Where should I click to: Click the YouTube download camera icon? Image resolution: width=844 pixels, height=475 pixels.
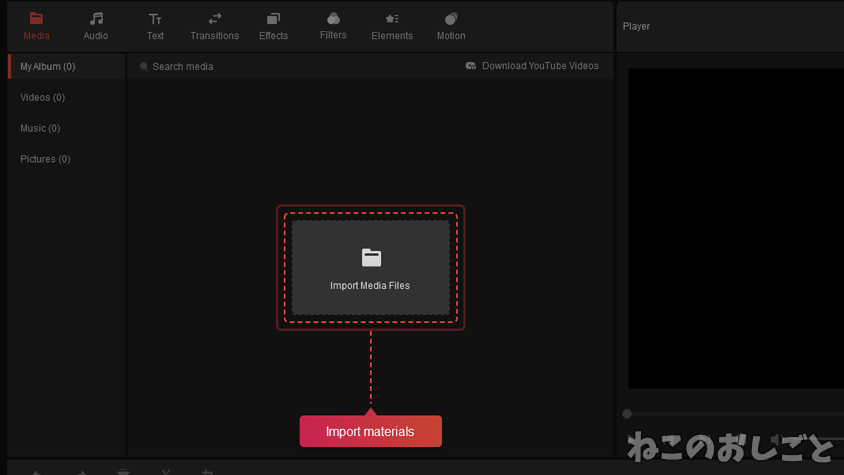[x=470, y=66]
